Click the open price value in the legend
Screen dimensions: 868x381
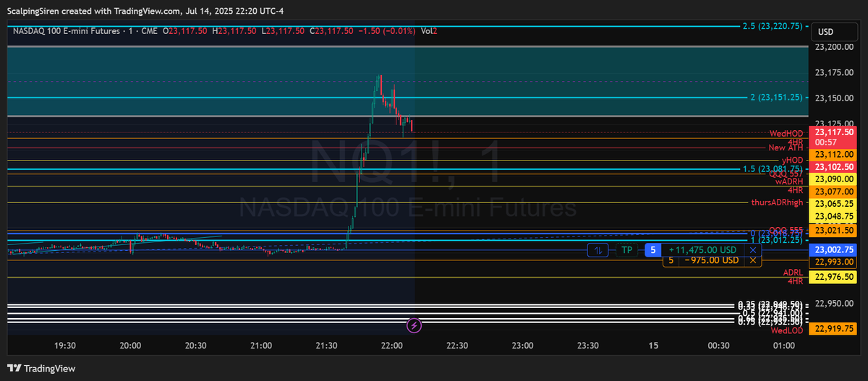tap(188, 31)
